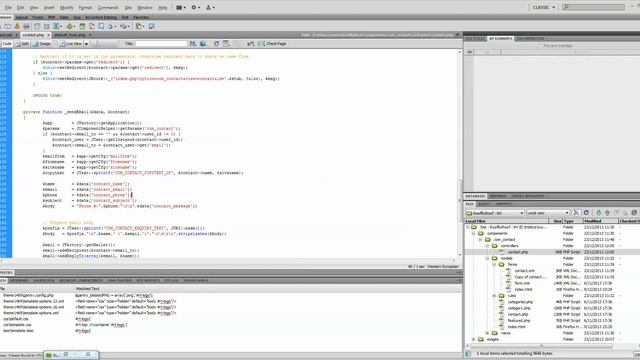
Task: Click the File Management toolbar icon
Action: tap(193, 44)
